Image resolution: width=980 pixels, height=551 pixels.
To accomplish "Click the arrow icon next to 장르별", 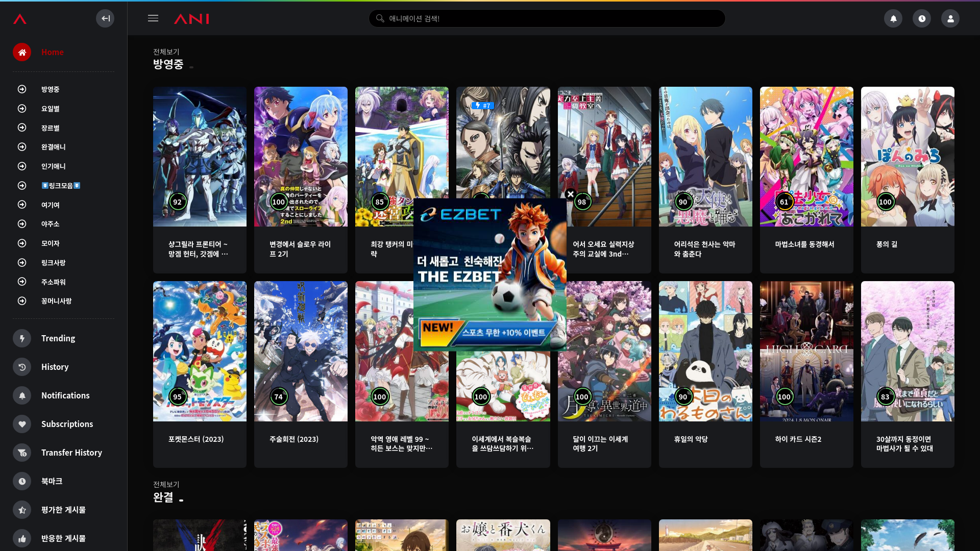I will [x=22, y=128].
